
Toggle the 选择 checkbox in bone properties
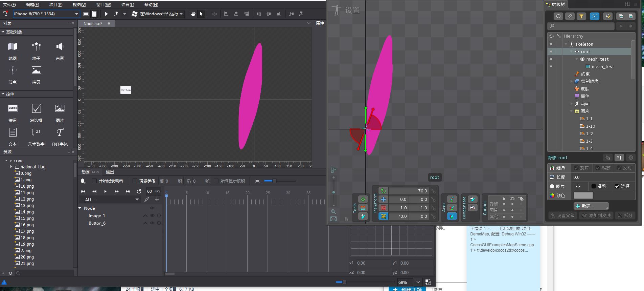617,186
